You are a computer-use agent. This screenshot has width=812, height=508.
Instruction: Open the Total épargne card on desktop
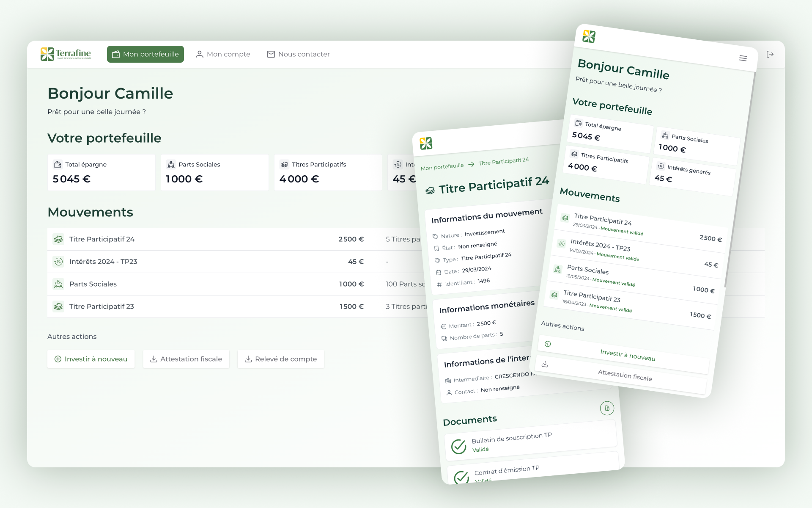(x=101, y=172)
